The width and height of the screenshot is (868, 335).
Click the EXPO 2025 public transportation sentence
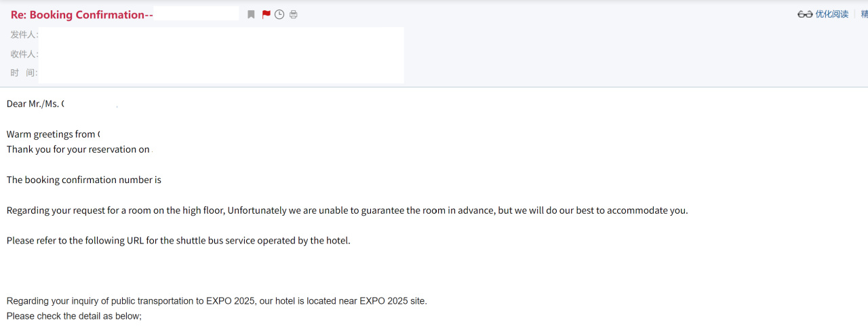click(217, 300)
